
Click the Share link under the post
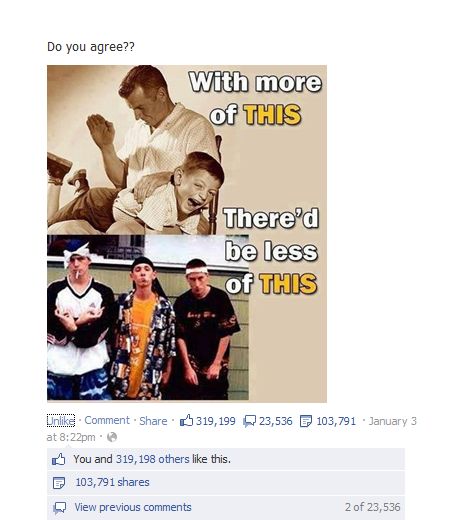(x=153, y=421)
